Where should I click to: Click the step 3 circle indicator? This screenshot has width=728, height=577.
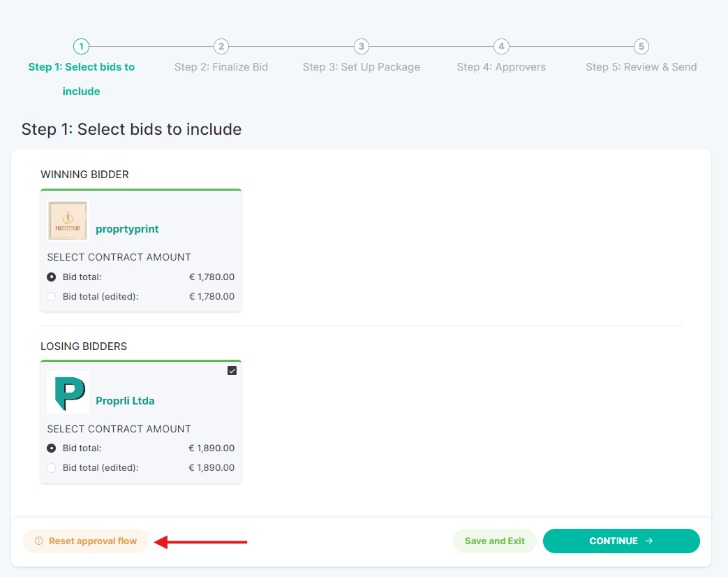(362, 47)
